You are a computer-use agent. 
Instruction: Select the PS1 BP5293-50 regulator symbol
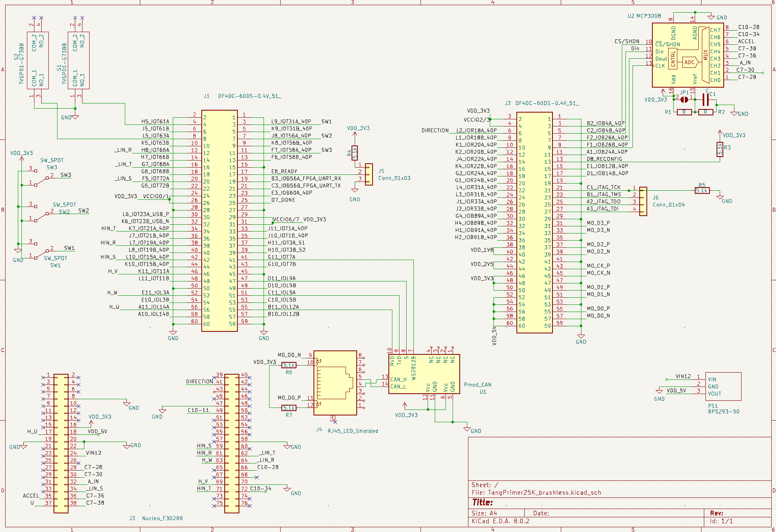(723, 386)
